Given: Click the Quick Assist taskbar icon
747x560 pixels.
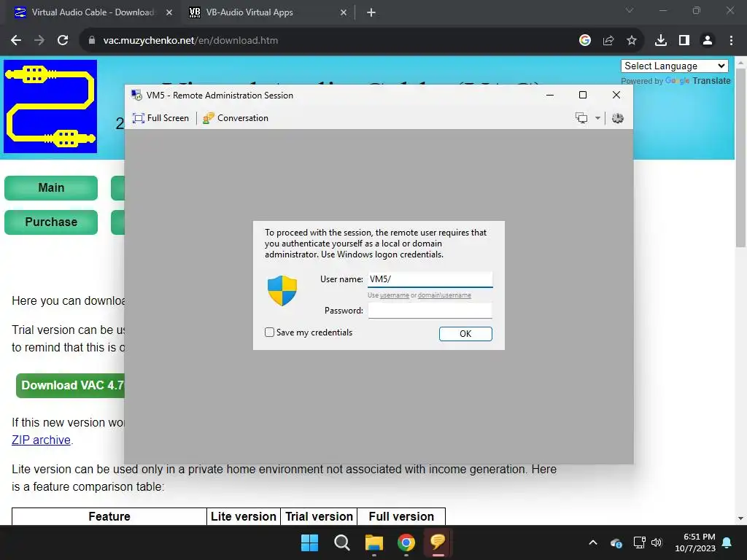Looking at the screenshot, I should point(438,542).
